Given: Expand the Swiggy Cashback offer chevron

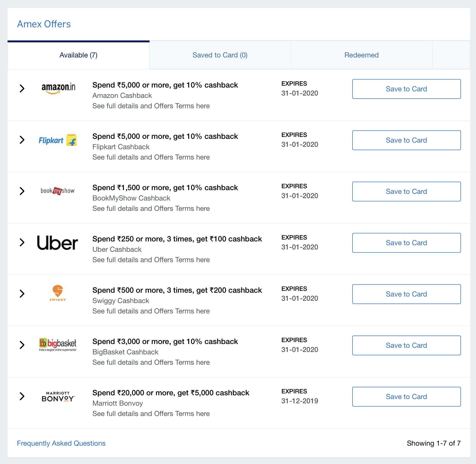Looking at the screenshot, I should point(22,294).
